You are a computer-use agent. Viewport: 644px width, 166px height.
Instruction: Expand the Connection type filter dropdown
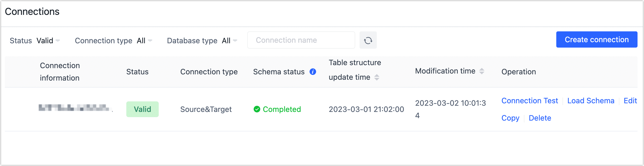coord(144,41)
